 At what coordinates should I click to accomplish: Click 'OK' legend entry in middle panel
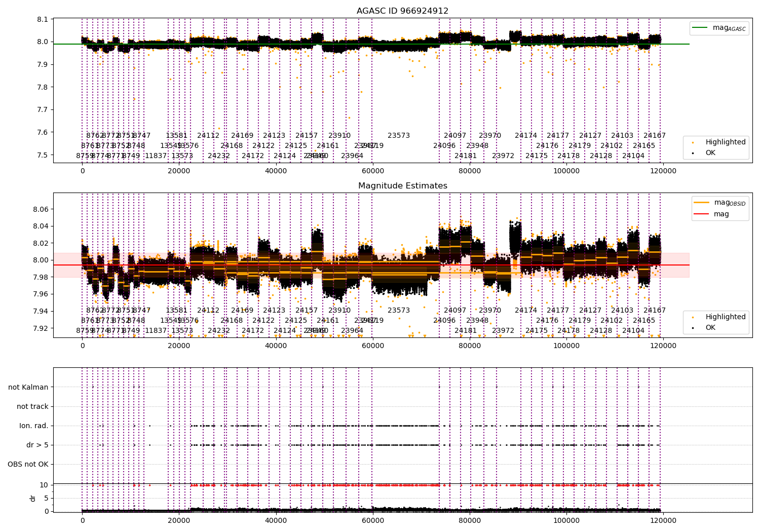pyautogui.click(x=704, y=327)
